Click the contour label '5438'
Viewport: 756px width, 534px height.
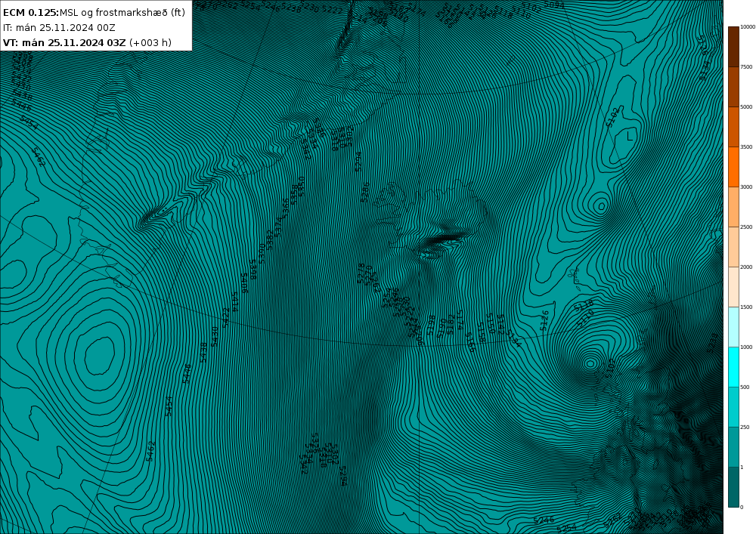tap(203, 352)
